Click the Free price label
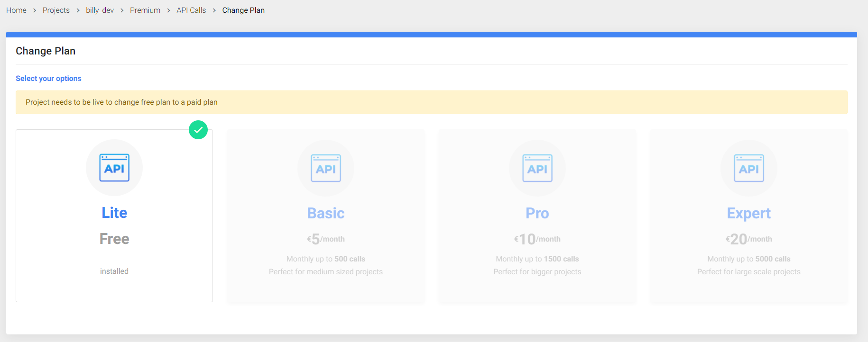This screenshot has width=868, height=342. pyautogui.click(x=114, y=239)
